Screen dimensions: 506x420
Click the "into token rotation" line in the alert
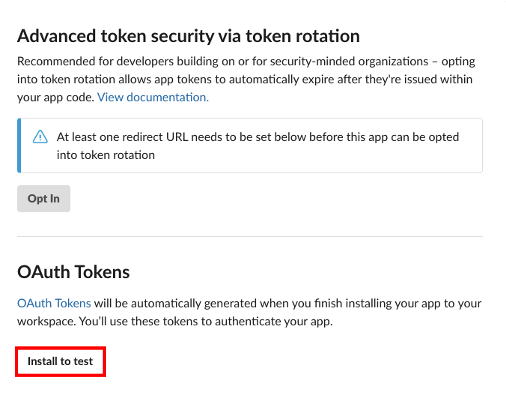(x=106, y=155)
